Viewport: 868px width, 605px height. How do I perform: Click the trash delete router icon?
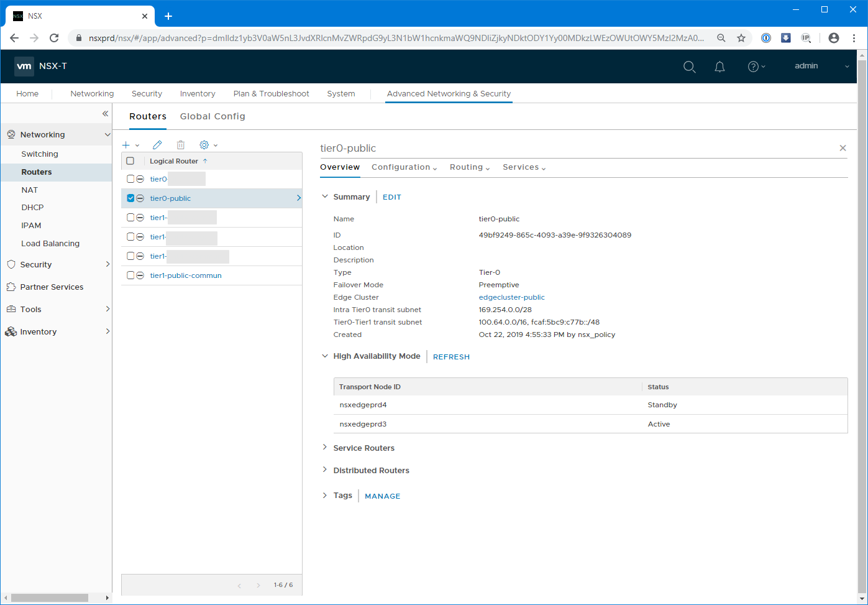pyautogui.click(x=181, y=145)
